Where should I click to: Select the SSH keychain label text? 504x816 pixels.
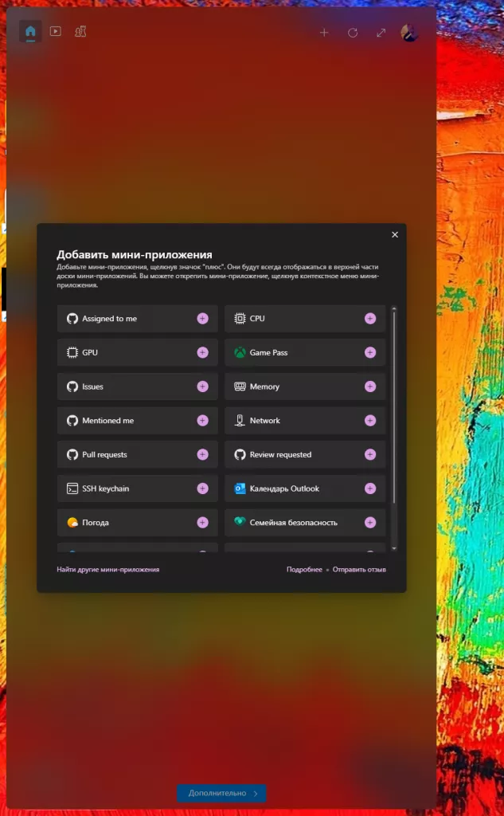point(106,488)
